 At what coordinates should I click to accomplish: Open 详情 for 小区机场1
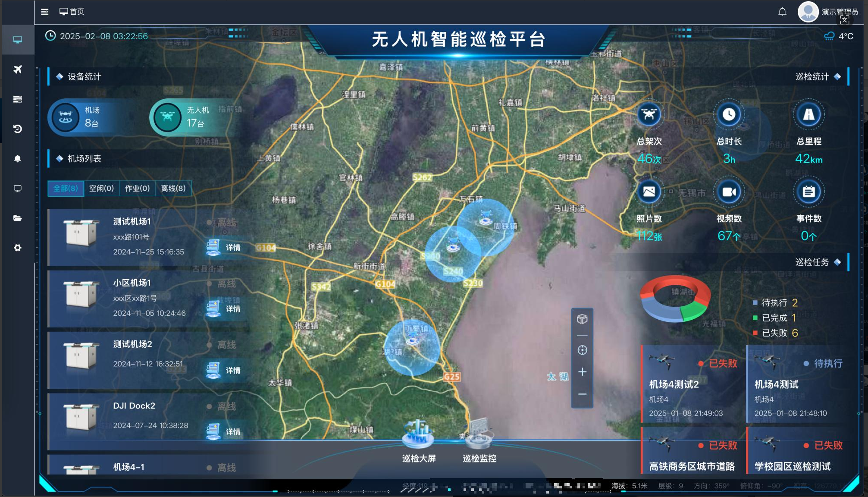pos(224,309)
